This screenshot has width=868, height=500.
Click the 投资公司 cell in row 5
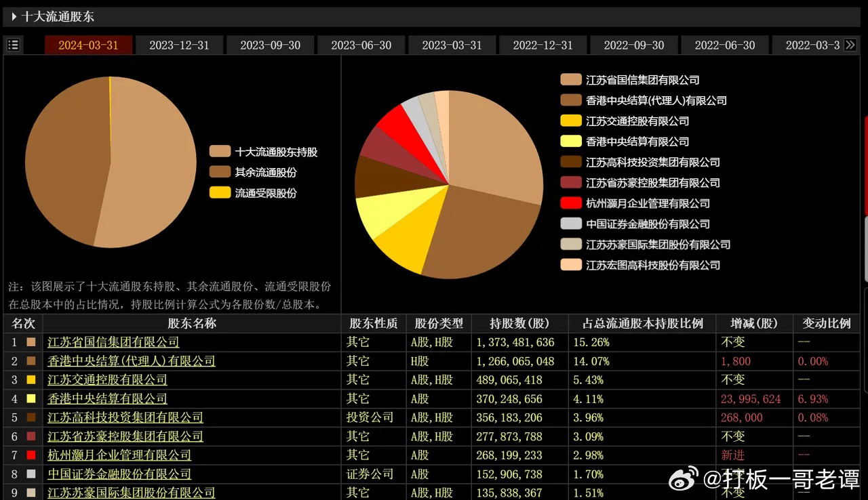click(x=370, y=417)
